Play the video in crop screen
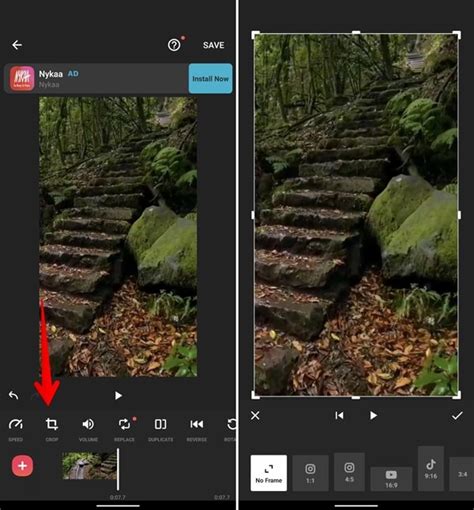Screen dimensions: 474x510 point(373,415)
